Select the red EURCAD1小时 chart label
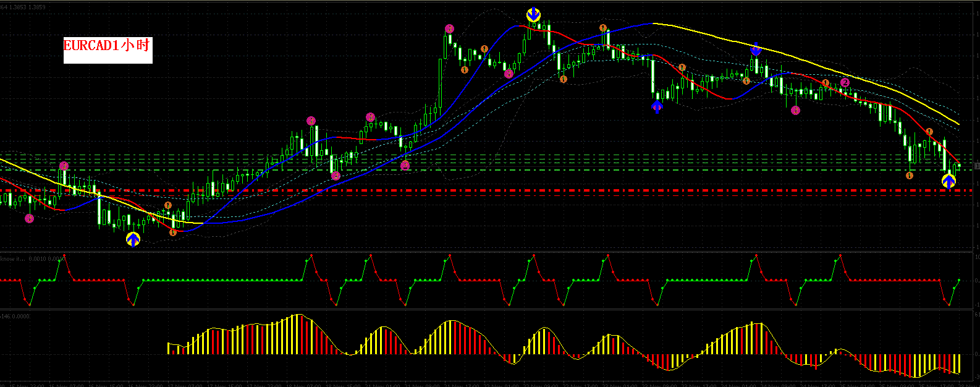This screenshot has width=980, height=387. click(108, 45)
